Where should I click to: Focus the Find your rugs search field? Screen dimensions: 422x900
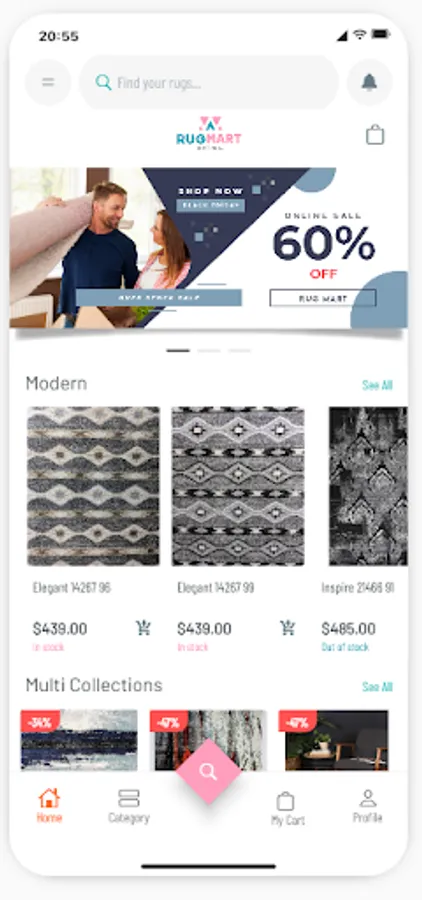[x=209, y=83]
